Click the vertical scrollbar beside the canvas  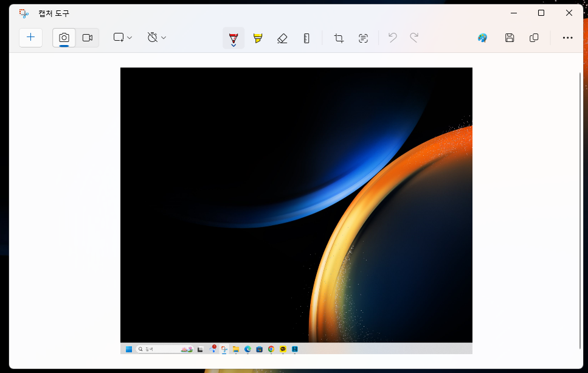[579, 210]
